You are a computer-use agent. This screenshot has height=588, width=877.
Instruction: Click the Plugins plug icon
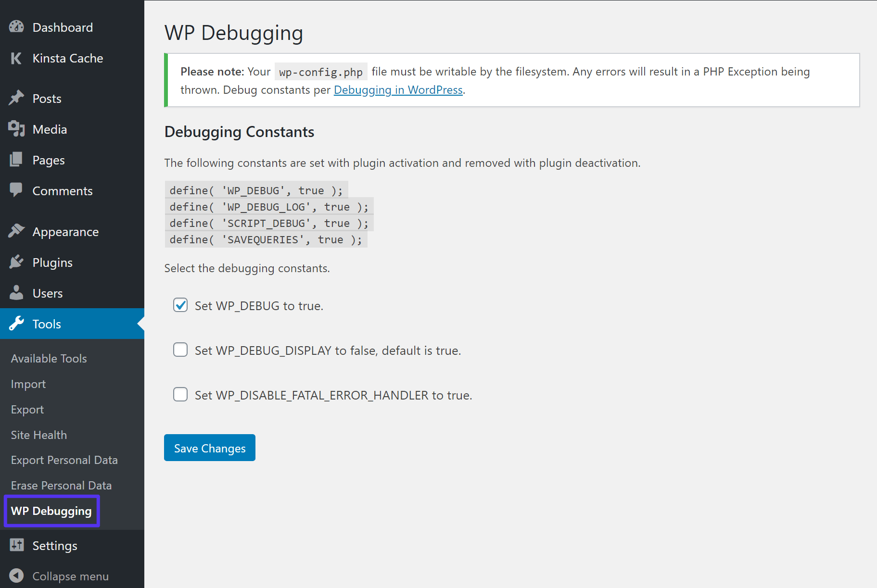coord(16,262)
